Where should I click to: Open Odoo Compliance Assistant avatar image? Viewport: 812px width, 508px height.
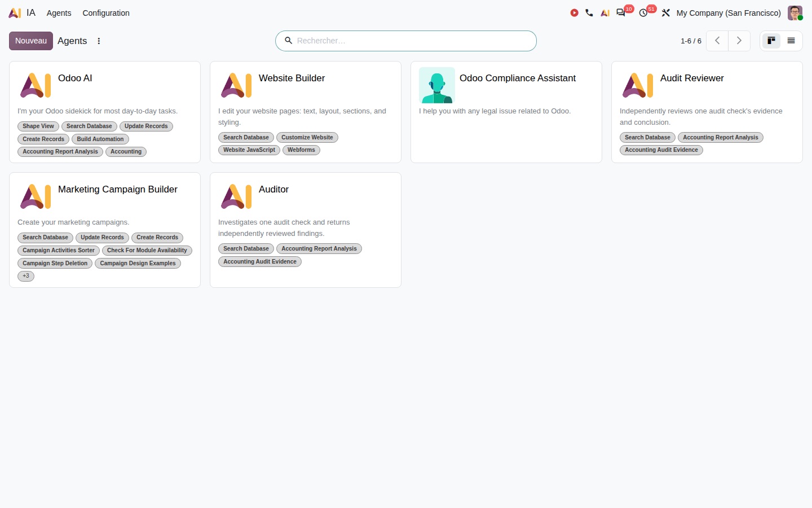437,85
